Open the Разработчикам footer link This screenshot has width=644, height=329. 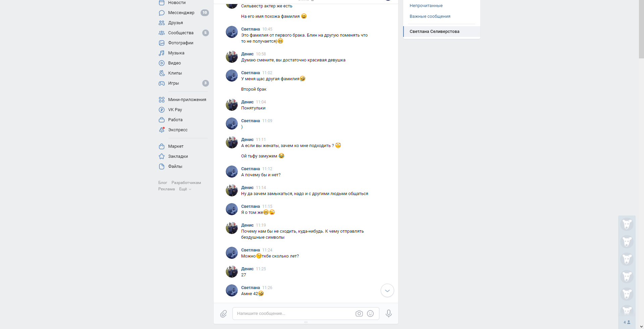186,183
